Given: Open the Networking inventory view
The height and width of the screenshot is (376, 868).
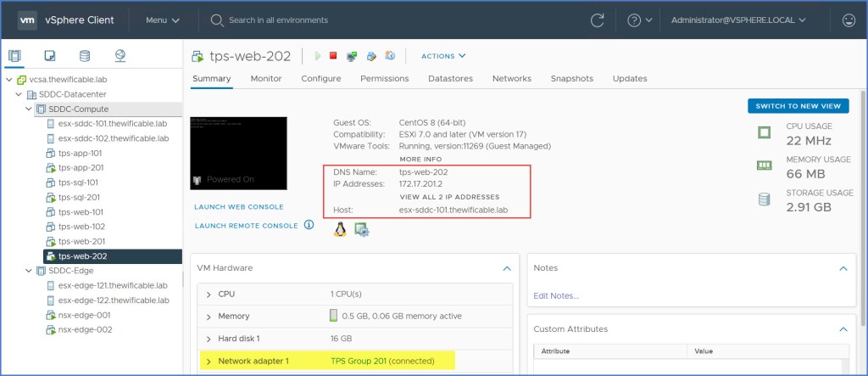Looking at the screenshot, I should tap(120, 57).
